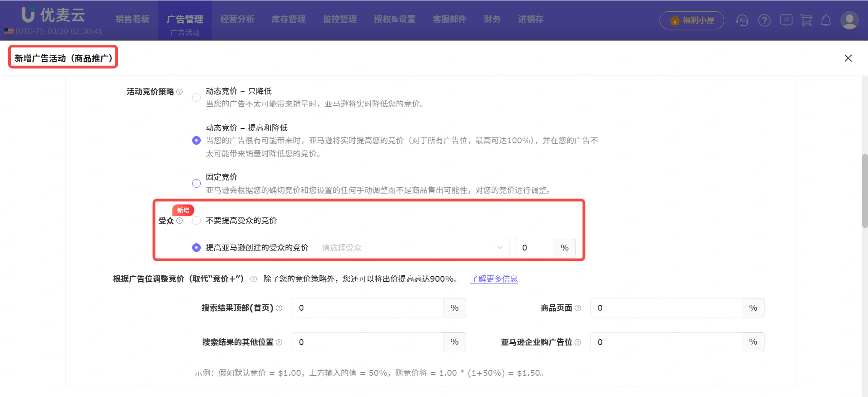The width and height of the screenshot is (868, 397).
Task: Select 不要提高受众的竞价 radio option
Action: tap(196, 221)
